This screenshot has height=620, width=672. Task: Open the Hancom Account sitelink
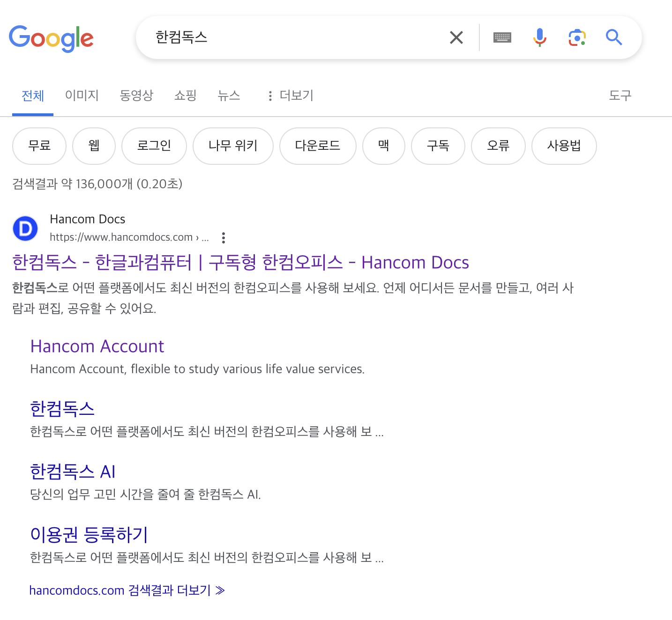coord(97,346)
